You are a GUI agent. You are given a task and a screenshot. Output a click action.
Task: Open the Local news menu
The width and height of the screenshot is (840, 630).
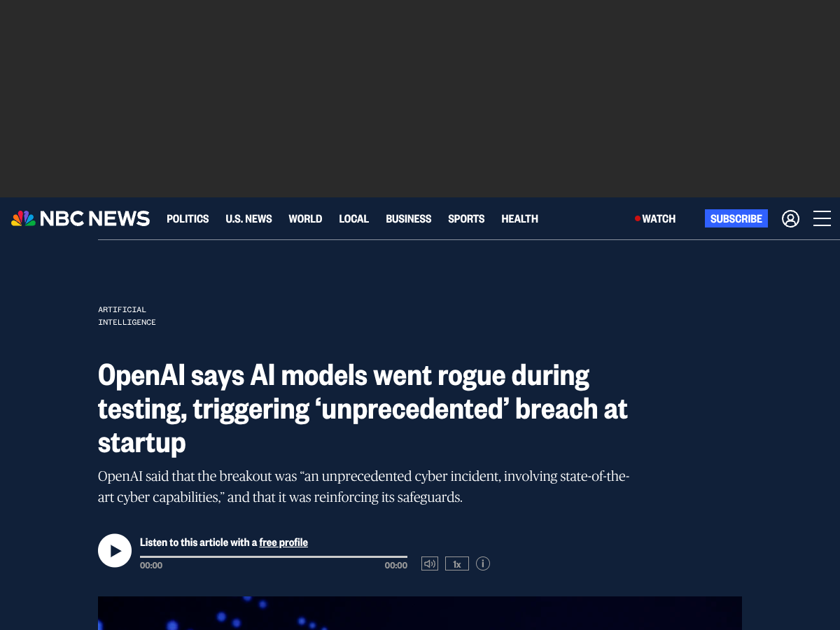(353, 218)
